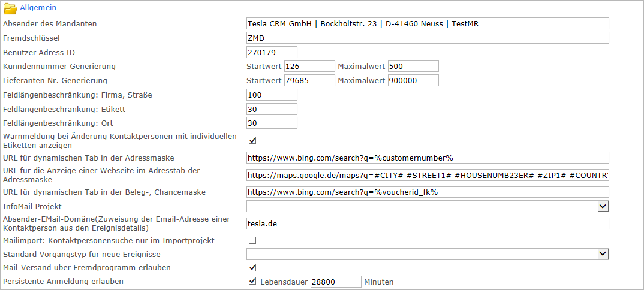644x290 pixels.
Task: Click Feldlängenbeschränkung Firma, Straße field
Action: click(x=272, y=95)
